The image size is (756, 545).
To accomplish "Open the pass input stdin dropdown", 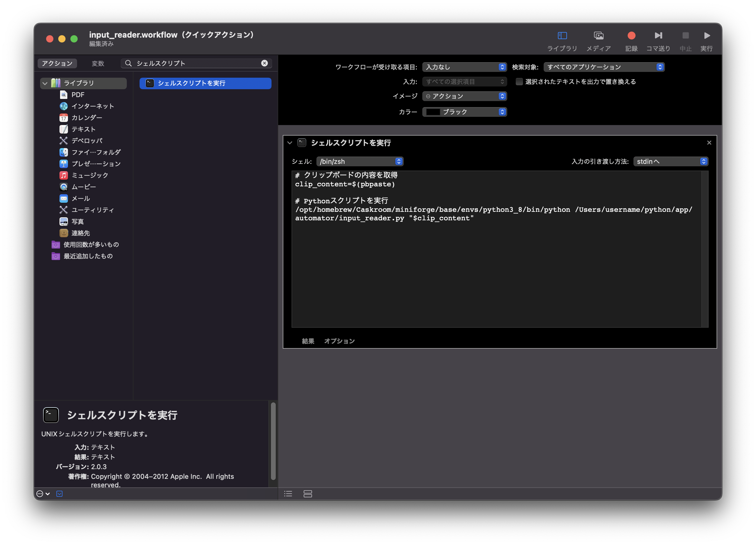I will [670, 162].
